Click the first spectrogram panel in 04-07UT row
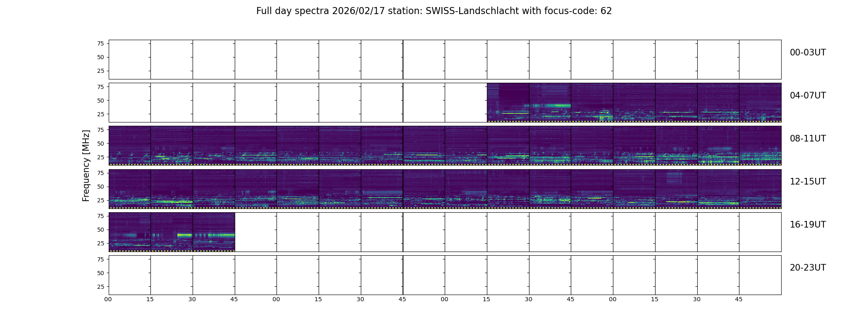 tap(508, 103)
